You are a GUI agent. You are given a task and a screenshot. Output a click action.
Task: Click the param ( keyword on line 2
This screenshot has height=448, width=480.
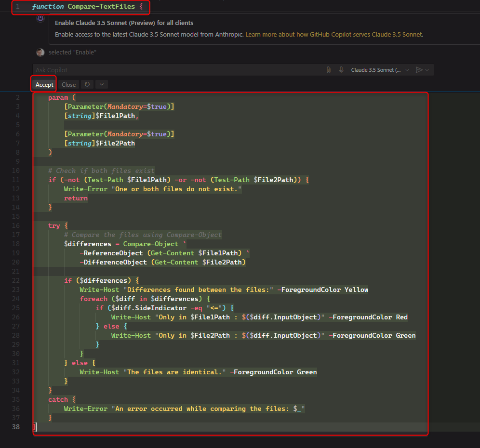pyautogui.click(x=62, y=98)
